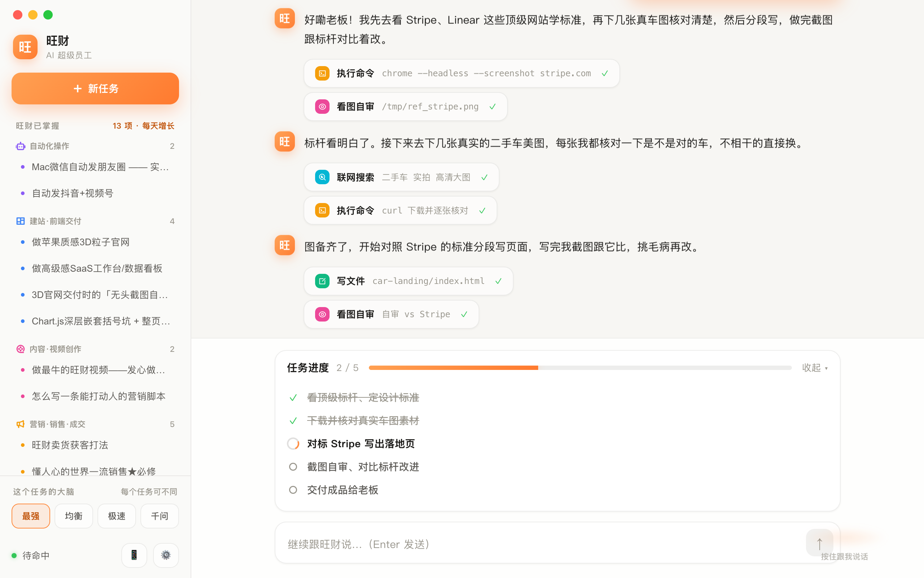Click circle beside 交付成品给老板
The width and height of the screenshot is (924, 578).
293,490
